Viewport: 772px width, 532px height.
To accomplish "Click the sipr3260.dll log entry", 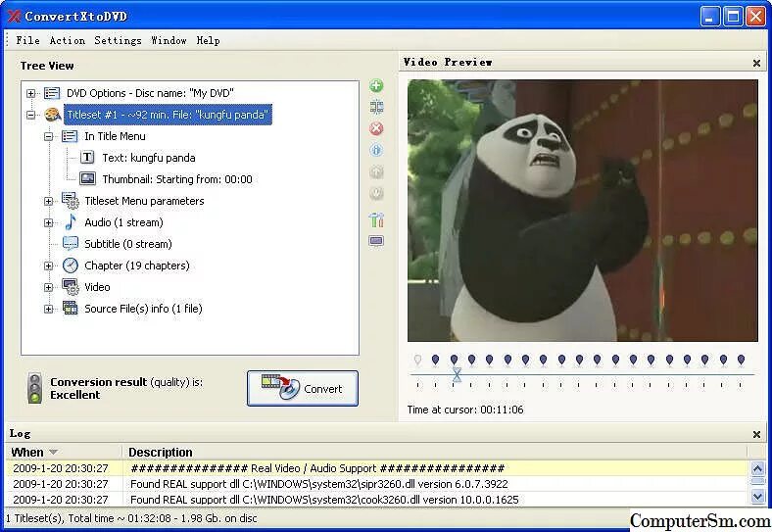I will 377,484.
